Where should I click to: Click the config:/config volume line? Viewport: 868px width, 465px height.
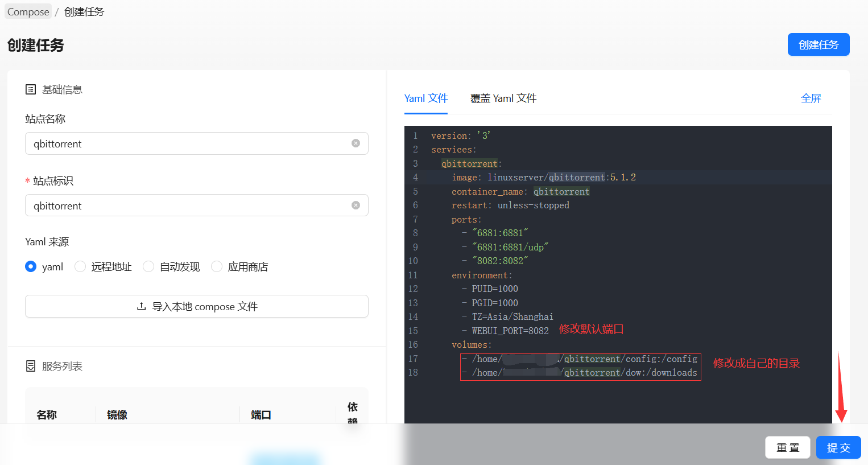coord(580,359)
